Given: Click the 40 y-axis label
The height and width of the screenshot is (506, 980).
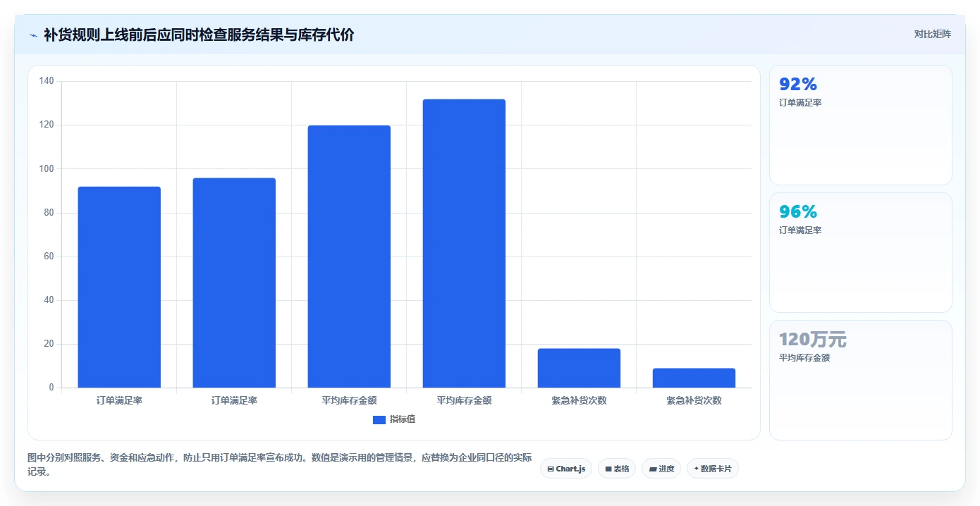Looking at the screenshot, I should tap(49, 300).
